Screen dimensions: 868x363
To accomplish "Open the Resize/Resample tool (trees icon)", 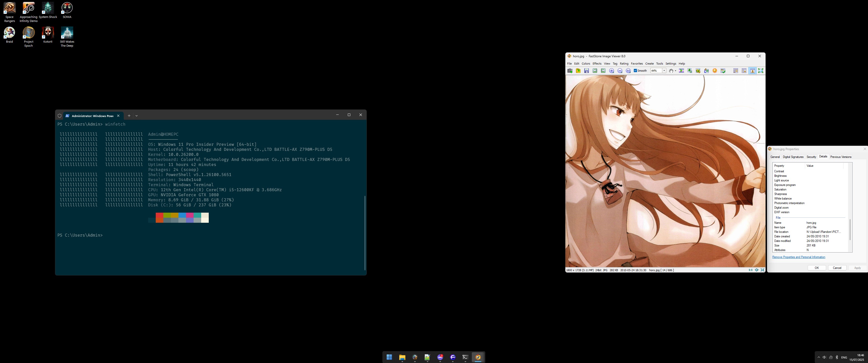I will (690, 71).
